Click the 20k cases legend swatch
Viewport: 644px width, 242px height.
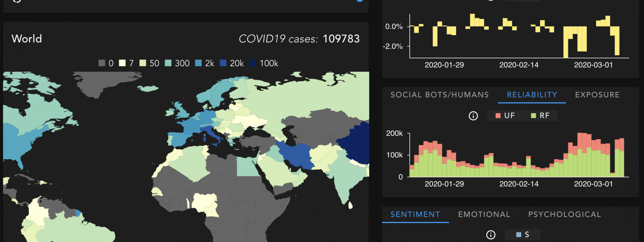(x=223, y=63)
